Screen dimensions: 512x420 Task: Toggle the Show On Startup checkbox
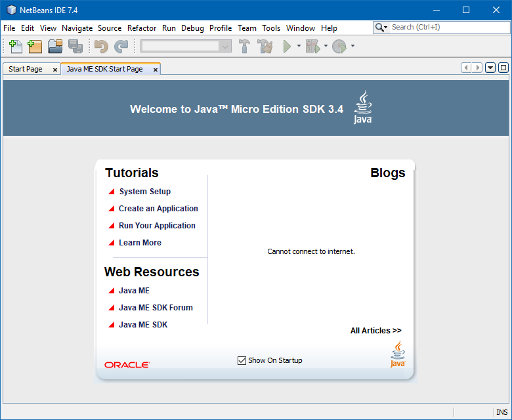pos(242,360)
